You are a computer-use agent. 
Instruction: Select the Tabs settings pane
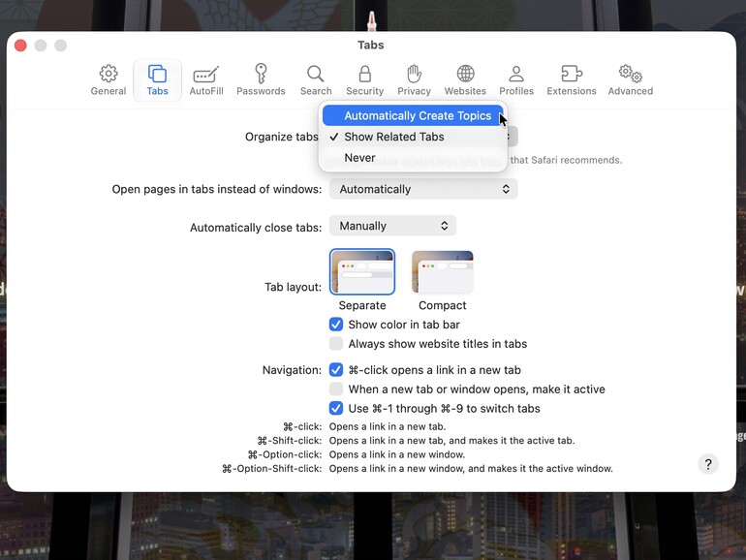tap(158, 80)
